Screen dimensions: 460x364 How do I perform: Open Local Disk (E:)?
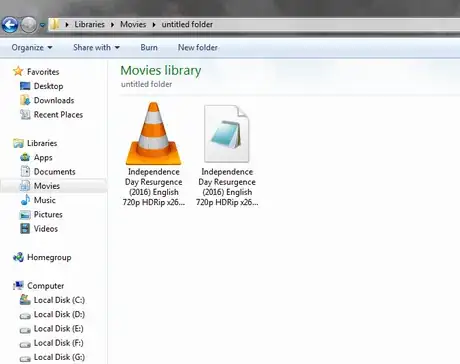pyautogui.click(x=59, y=329)
